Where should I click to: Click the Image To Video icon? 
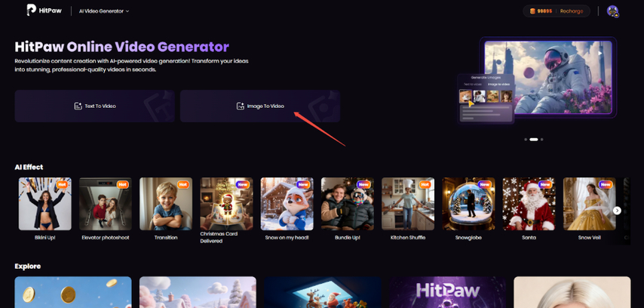coord(241,106)
